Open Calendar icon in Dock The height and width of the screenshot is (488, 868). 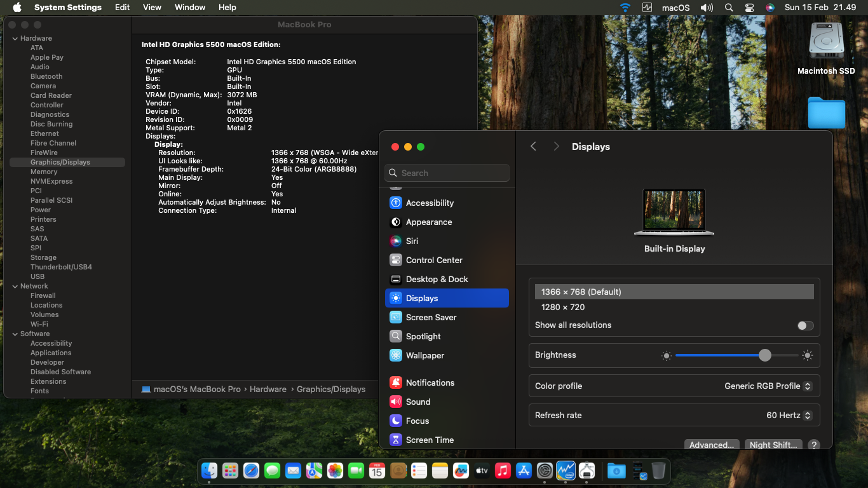(377, 471)
